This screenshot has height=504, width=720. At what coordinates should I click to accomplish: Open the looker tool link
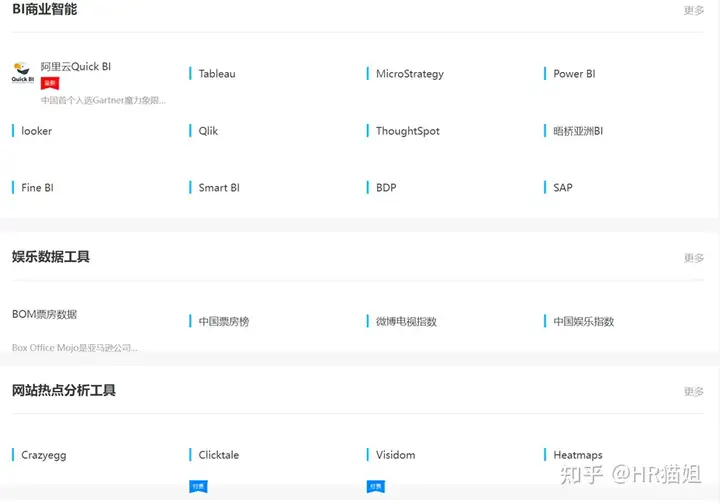[36, 131]
